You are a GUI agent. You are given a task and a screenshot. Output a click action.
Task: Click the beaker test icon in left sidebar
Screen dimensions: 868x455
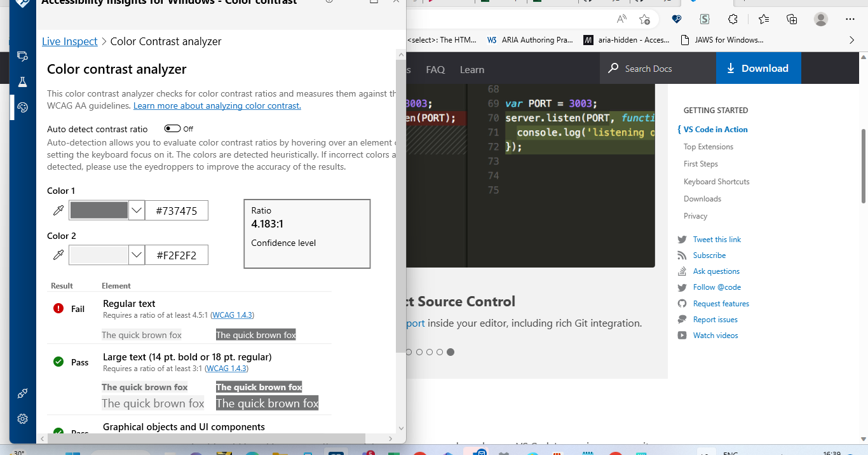[22, 81]
